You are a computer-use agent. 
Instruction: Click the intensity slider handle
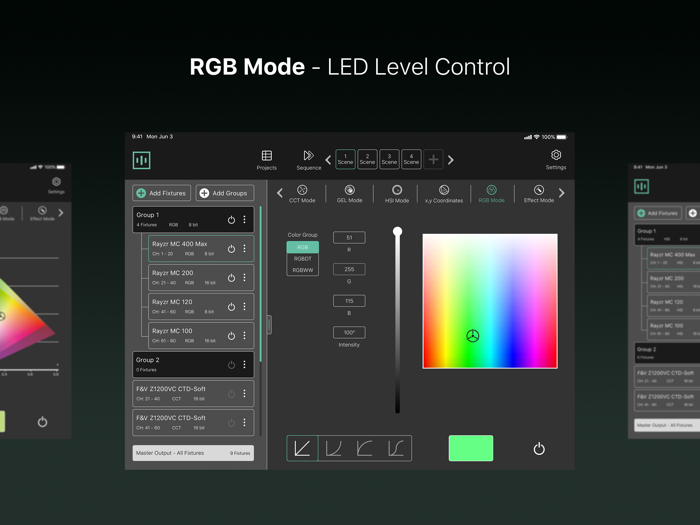pos(397,231)
